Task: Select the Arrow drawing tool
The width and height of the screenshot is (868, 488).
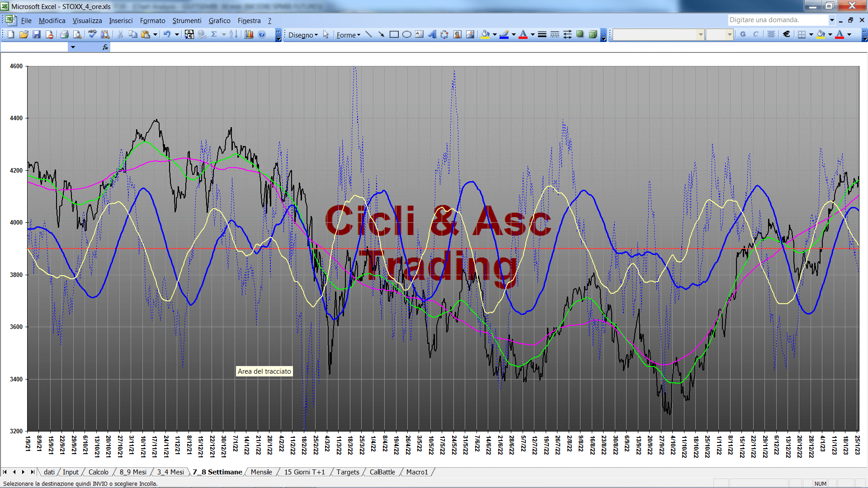Action: coord(381,34)
